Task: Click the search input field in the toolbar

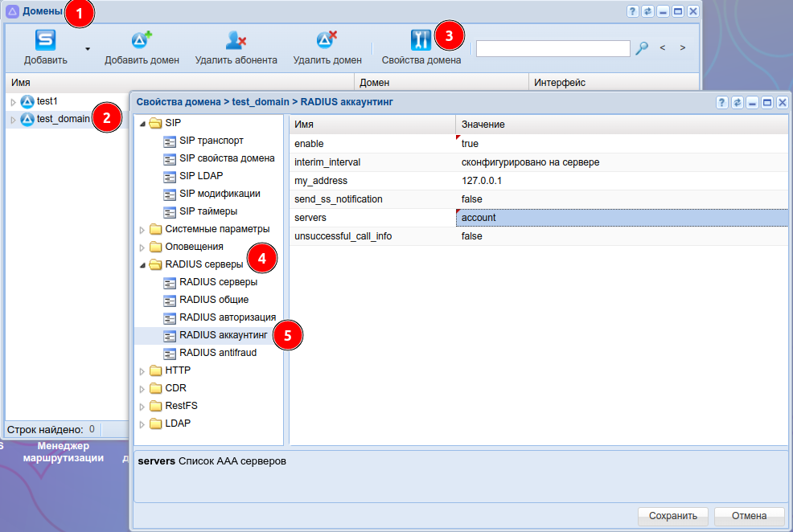Action: pyautogui.click(x=553, y=49)
